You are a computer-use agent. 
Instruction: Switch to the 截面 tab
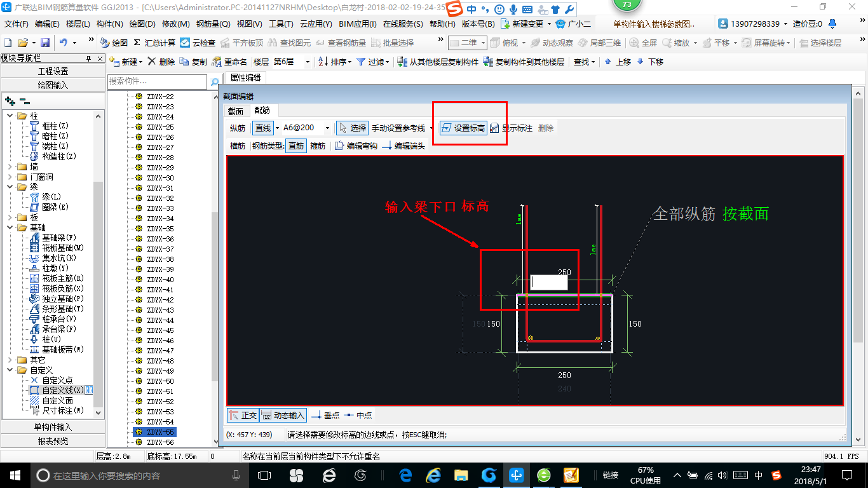tap(236, 111)
